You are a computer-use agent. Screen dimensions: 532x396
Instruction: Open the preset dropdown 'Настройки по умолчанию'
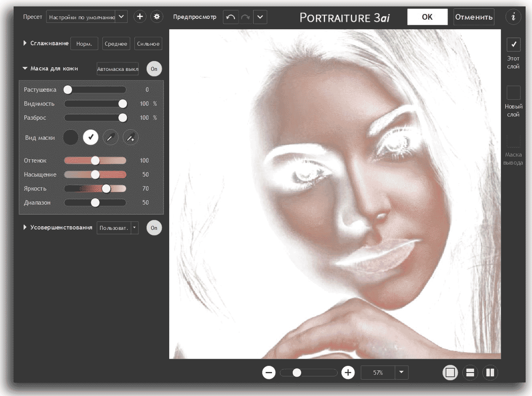point(87,17)
